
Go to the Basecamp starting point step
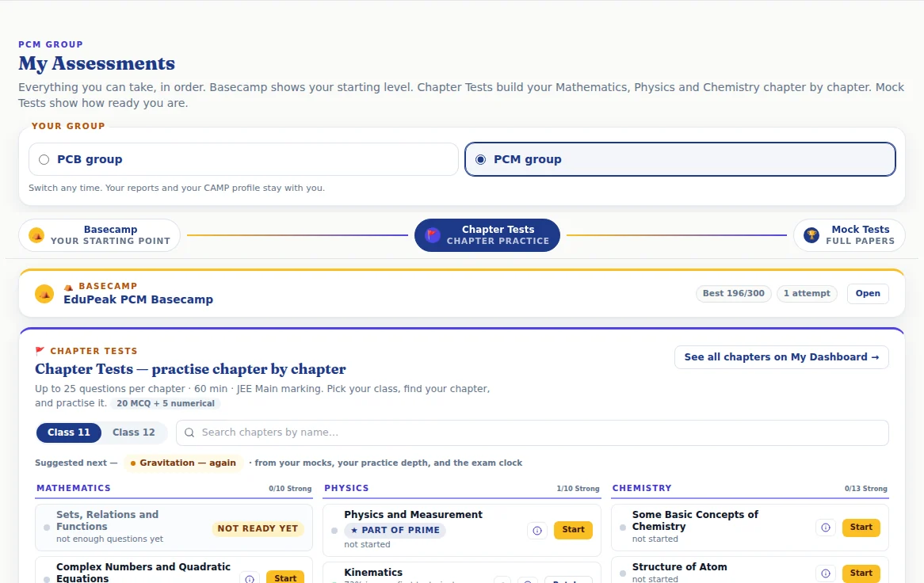click(x=100, y=235)
